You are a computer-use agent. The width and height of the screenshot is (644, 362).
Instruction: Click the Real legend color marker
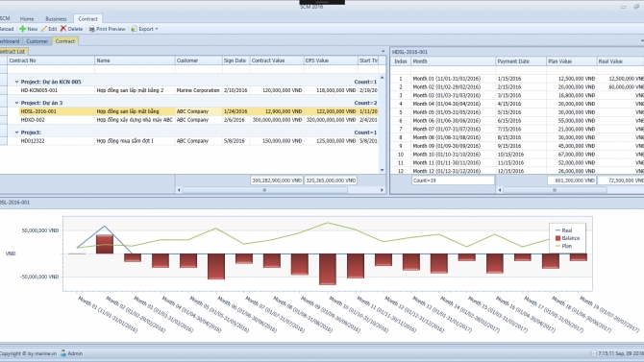(557, 230)
